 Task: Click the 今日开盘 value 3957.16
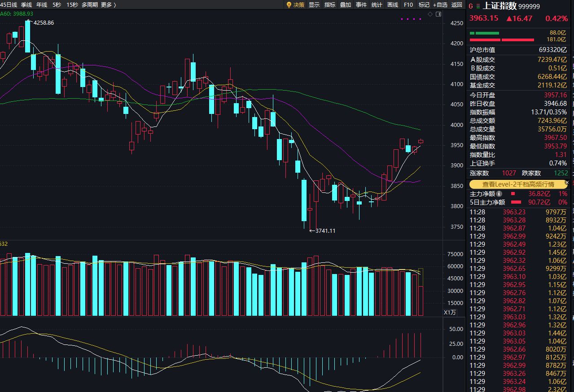click(x=556, y=95)
